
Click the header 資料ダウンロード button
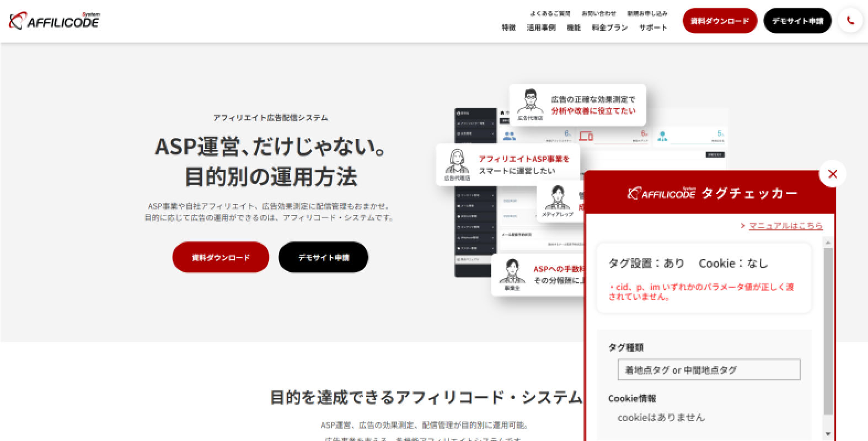[720, 21]
